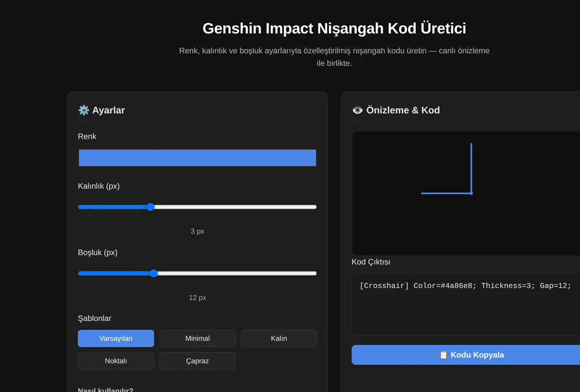Open the Renk color picker swatch

pyautogui.click(x=197, y=158)
